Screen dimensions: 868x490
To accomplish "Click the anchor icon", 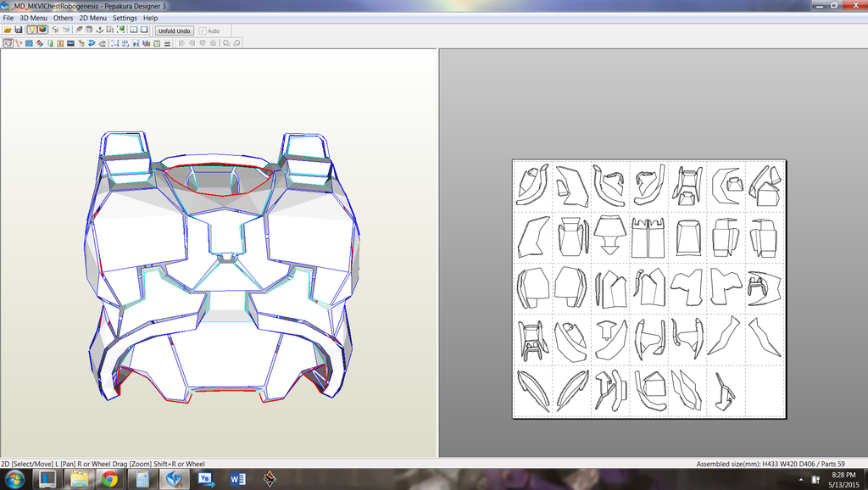I will pos(100,30).
